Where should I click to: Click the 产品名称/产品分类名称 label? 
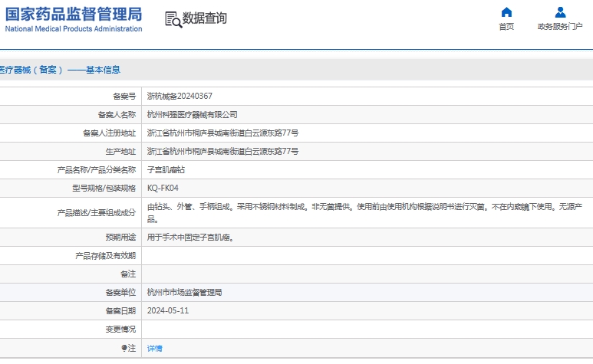tap(97, 170)
